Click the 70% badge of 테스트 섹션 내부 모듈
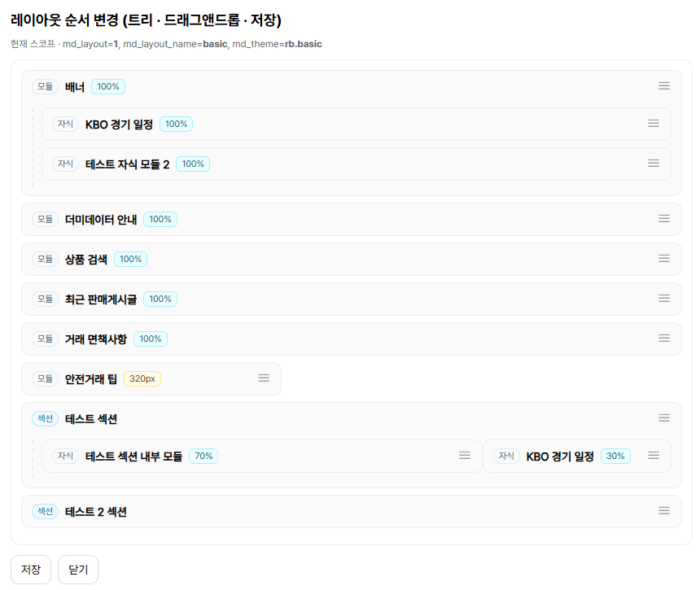 pyautogui.click(x=203, y=456)
